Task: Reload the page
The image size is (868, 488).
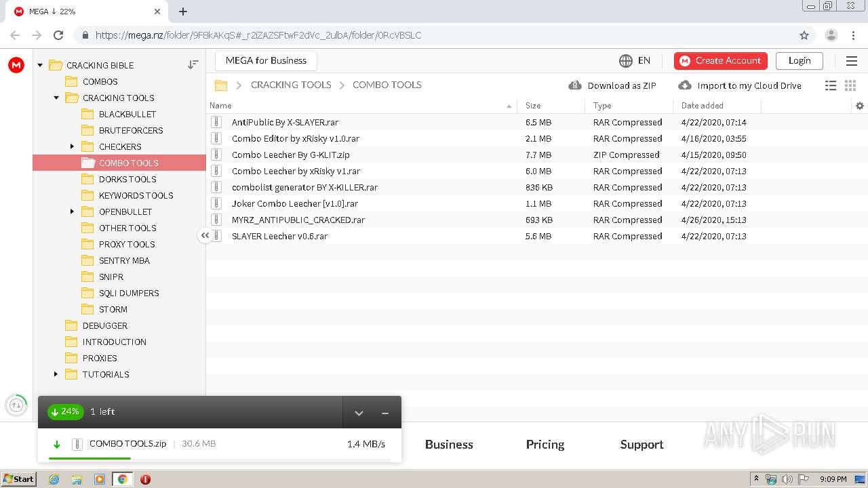Action: (x=58, y=35)
